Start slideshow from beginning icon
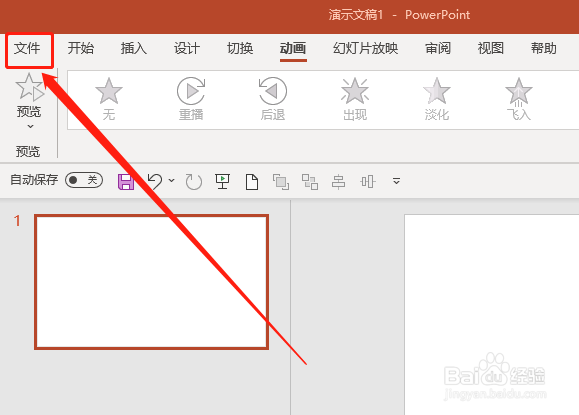This screenshot has height=415, width=579. pos(222,182)
